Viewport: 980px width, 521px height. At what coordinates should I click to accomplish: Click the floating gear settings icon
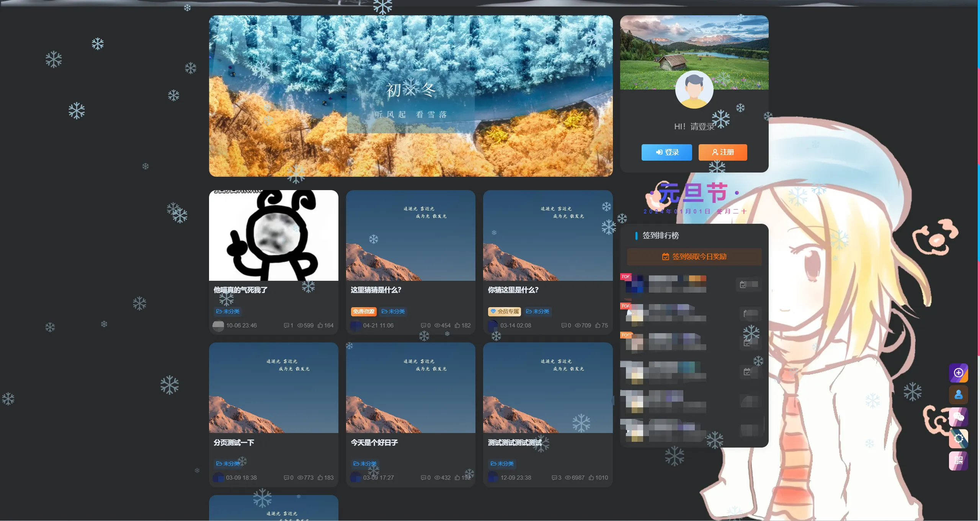point(958,438)
